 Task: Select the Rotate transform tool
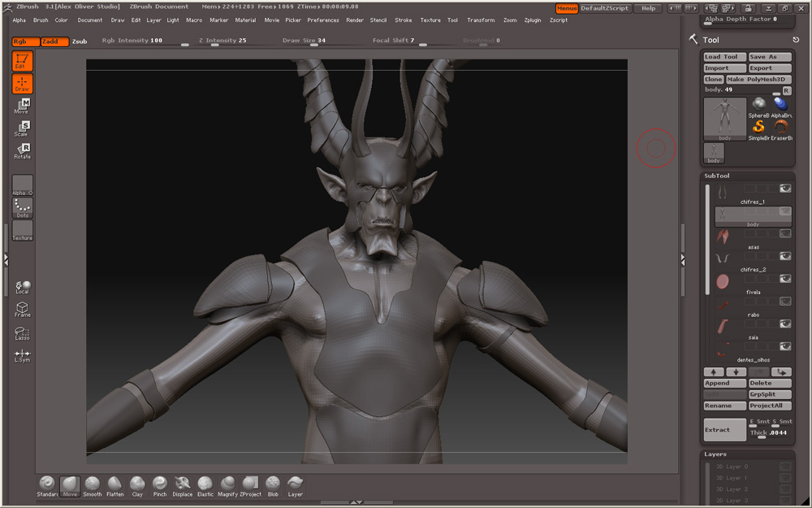[22, 151]
